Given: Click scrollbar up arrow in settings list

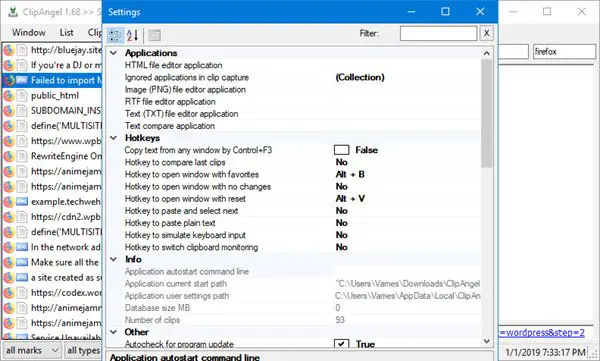Looking at the screenshot, I should [x=486, y=53].
